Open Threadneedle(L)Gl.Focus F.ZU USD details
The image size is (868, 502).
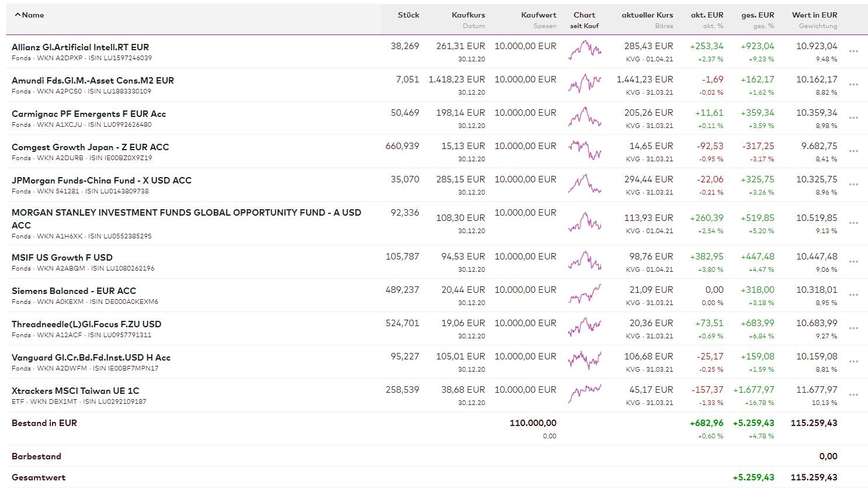[x=86, y=324]
